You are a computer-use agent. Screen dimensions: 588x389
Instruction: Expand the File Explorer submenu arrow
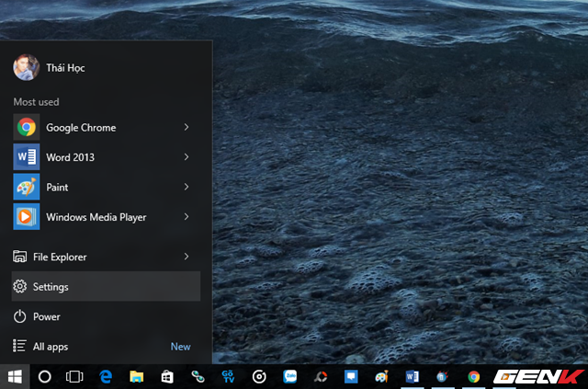[187, 257]
